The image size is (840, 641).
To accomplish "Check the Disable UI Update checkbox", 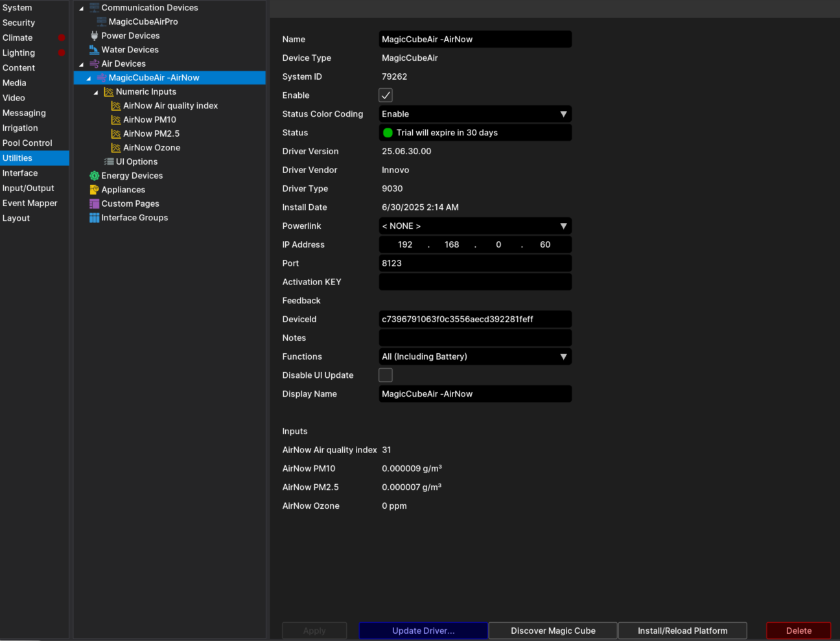I will tap(386, 375).
